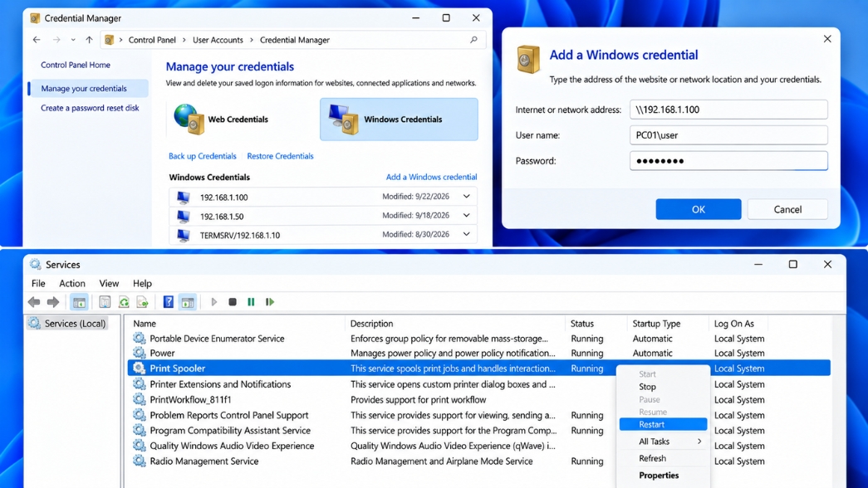The width and height of the screenshot is (868, 488).
Task: Click gear icon of Power service
Action: tap(139, 353)
